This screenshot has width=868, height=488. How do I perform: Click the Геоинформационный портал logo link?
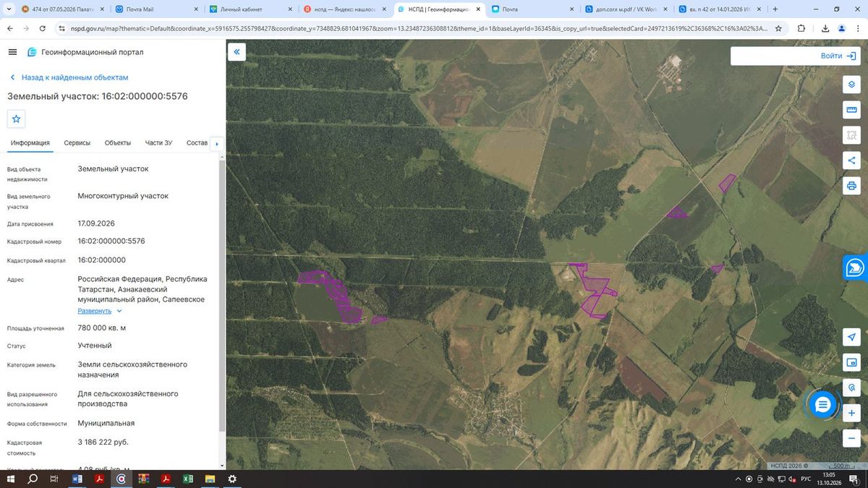click(x=85, y=52)
